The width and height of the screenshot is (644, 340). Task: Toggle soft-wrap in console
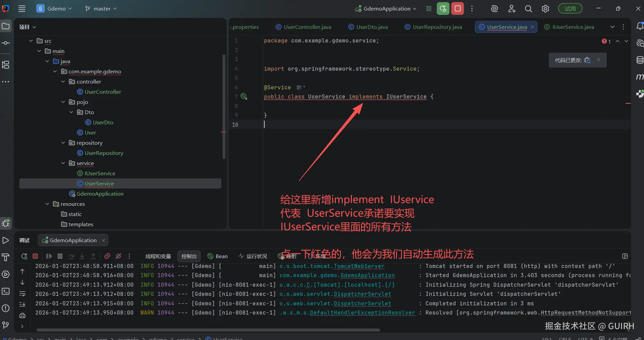22,293
